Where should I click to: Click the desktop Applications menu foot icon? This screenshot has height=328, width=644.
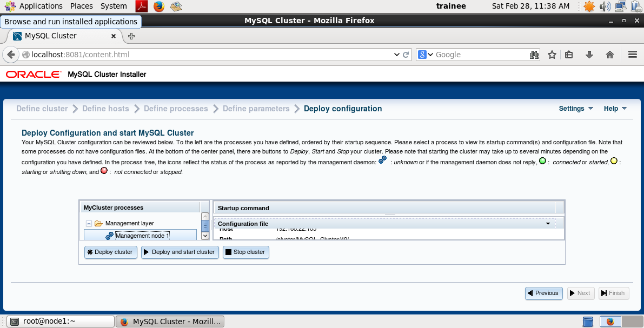point(10,6)
